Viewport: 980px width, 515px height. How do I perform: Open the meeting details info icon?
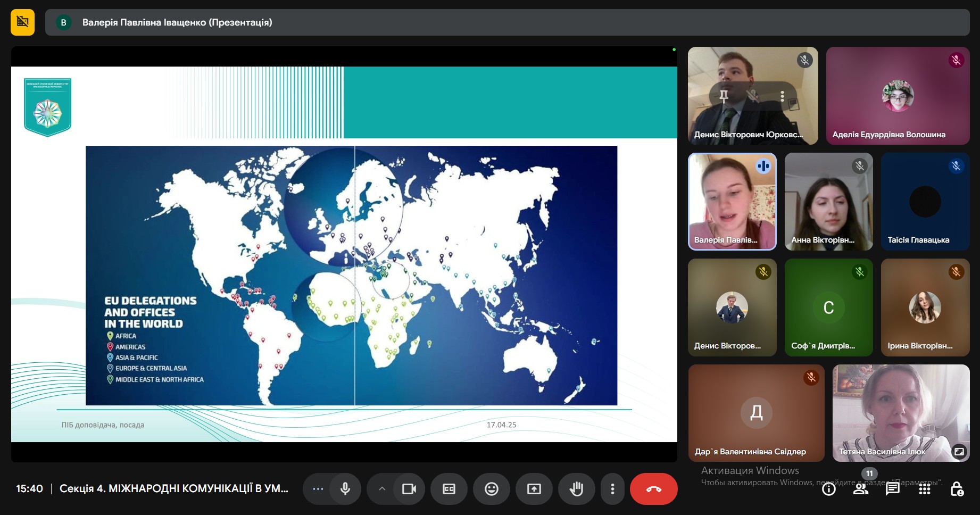[828, 489]
